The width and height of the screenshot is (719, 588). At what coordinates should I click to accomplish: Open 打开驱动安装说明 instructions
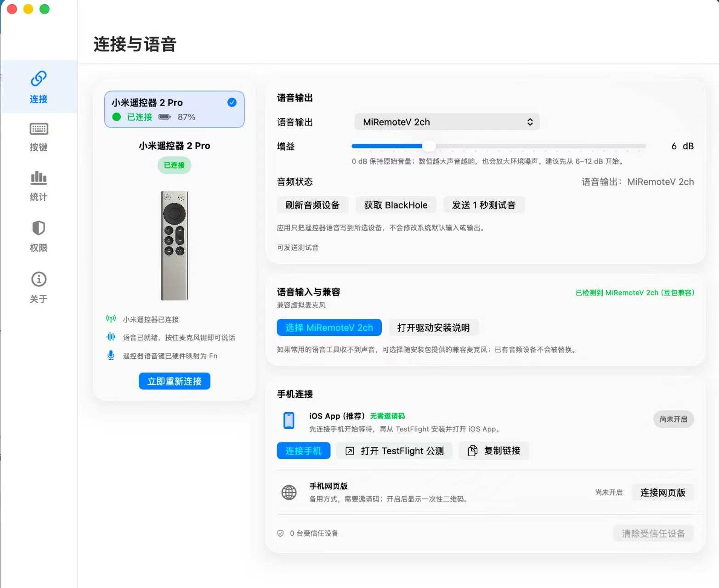433,328
